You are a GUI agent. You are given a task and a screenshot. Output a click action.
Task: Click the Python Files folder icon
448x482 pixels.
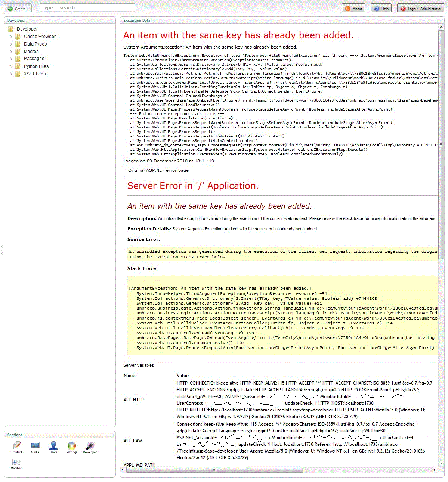pos(18,66)
